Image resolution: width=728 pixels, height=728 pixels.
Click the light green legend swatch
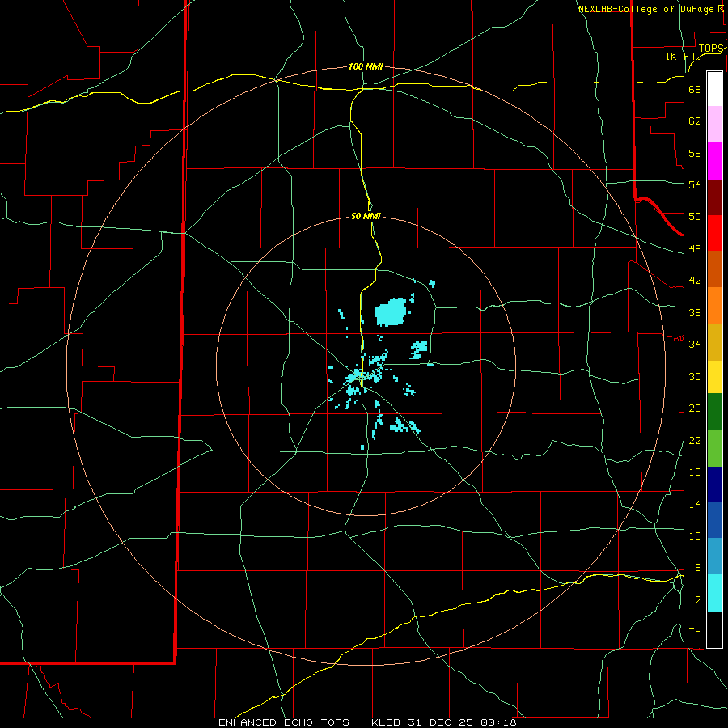coord(714,448)
